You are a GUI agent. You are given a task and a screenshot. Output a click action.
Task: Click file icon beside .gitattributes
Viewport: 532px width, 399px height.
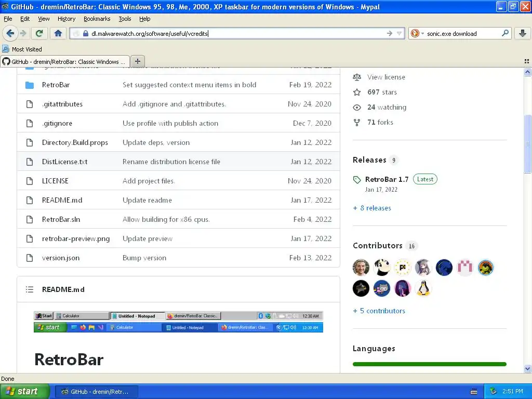pos(30,104)
